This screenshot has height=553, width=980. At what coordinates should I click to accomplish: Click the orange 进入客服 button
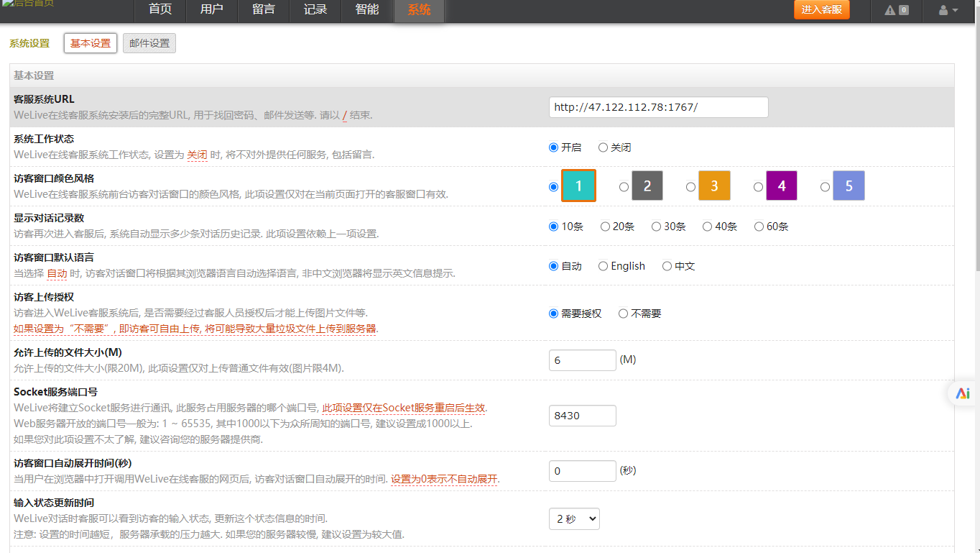[821, 10]
